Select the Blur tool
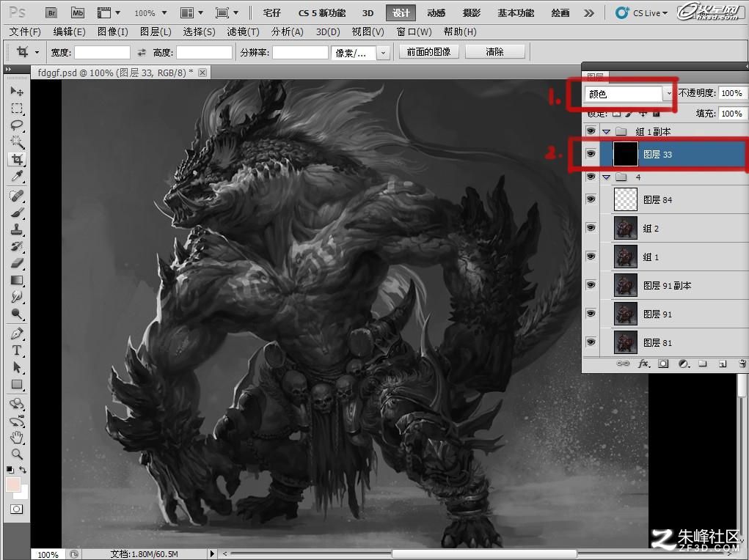 (17, 297)
